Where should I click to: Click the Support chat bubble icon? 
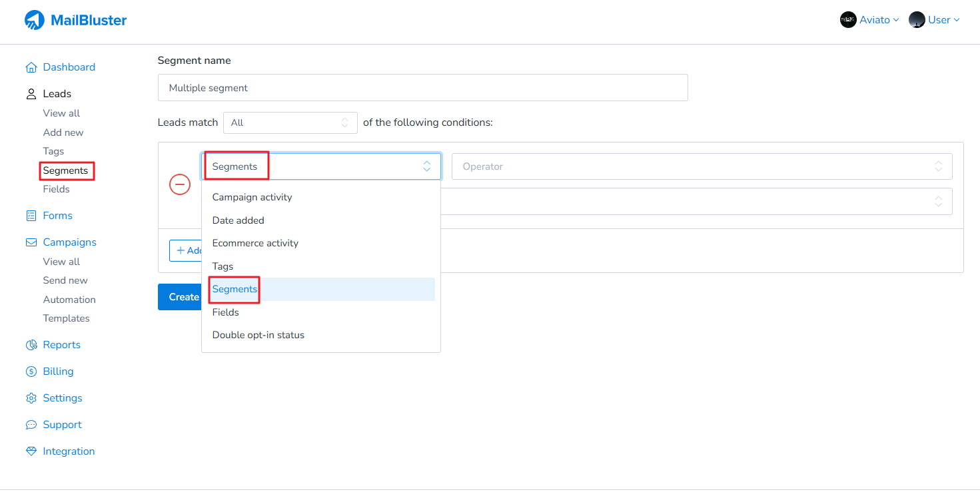pos(31,425)
